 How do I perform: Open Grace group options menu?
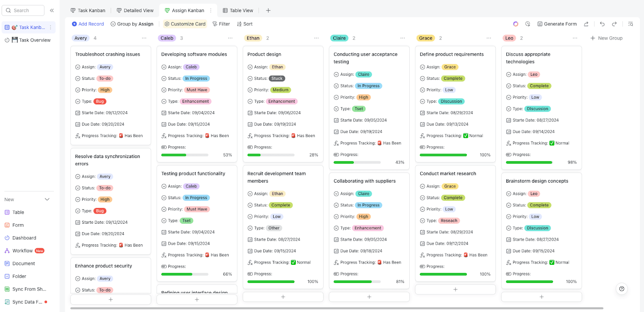tap(489, 38)
